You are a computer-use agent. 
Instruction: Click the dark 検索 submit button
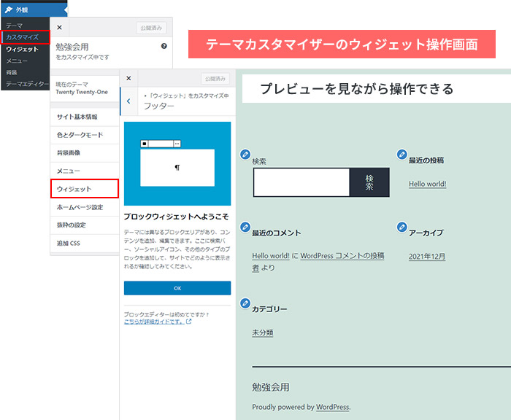coord(369,182)
